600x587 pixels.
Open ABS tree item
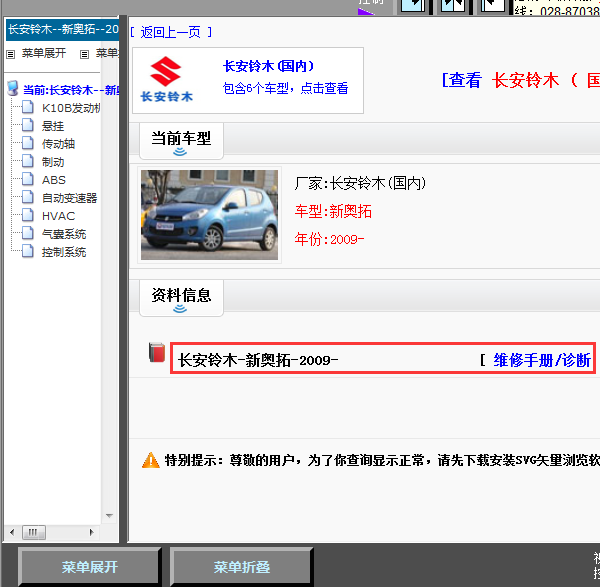pos(54,180)
